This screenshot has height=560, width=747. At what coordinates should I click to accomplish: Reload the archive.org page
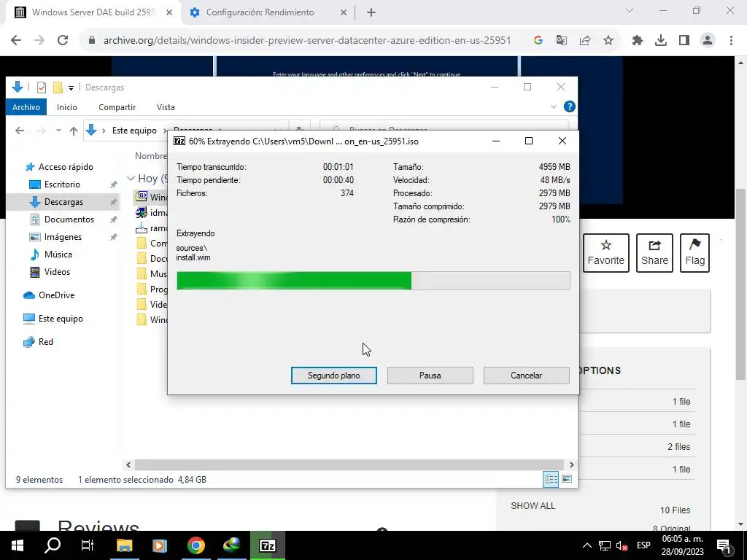coord(63,40)
